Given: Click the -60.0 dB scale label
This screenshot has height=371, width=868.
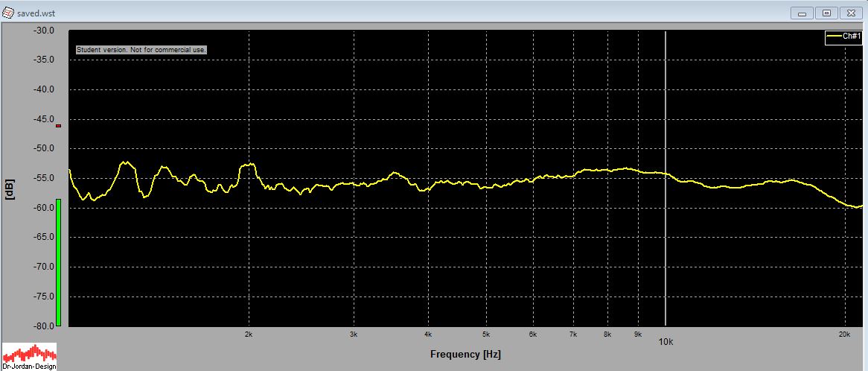Looking at the screenshot, I should pyautogui.click(x=43, y=208).
